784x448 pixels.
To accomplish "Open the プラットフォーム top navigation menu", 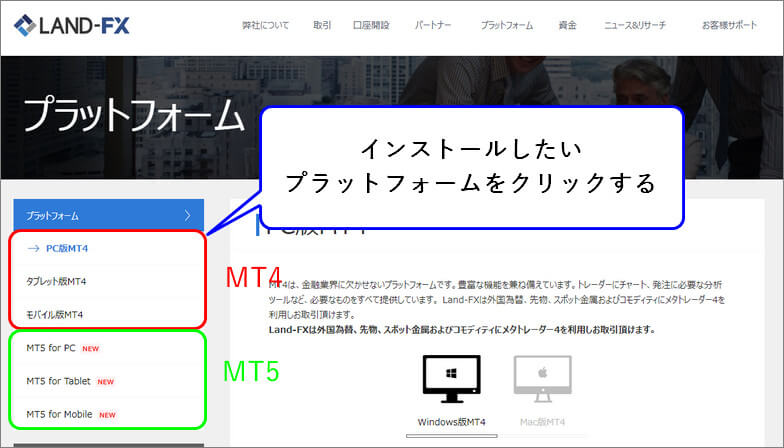I will (506, 25).
